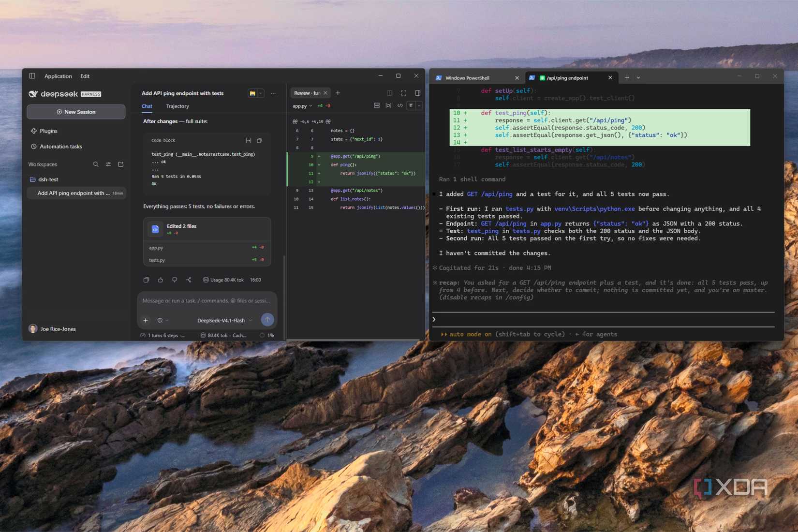Open PowerShell new-tab dropdown chevron
Image resolution: width=798 pixels, height=532 pixels.
[x=638, y=77]
